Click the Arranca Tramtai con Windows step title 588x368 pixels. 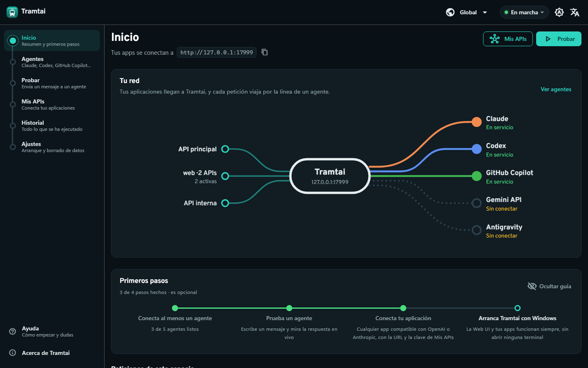(x=517, y=318)
